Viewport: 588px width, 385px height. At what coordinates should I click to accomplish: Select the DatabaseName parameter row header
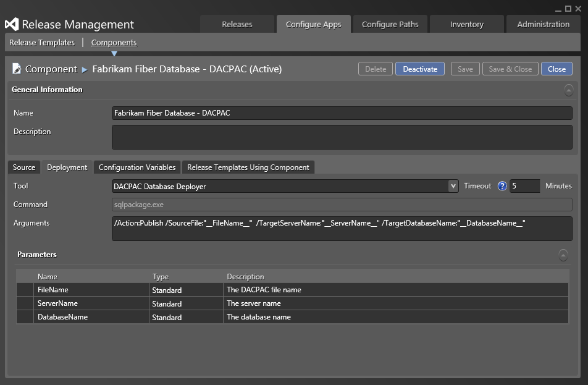[25, 317]
